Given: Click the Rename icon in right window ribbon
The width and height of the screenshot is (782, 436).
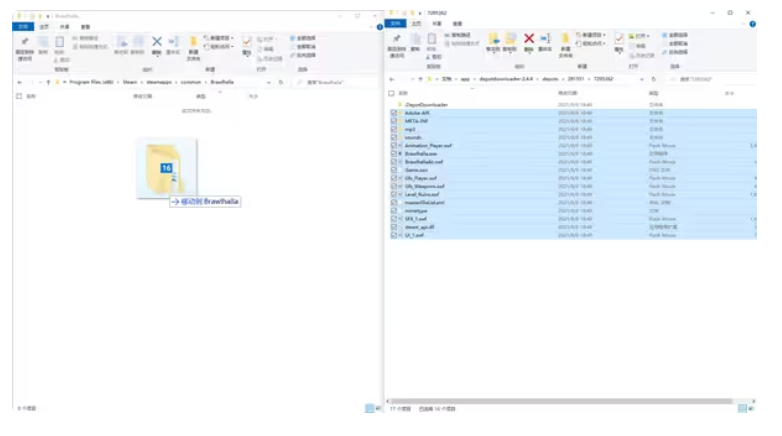Looking at the screenshot, I should tap(544, 41).
